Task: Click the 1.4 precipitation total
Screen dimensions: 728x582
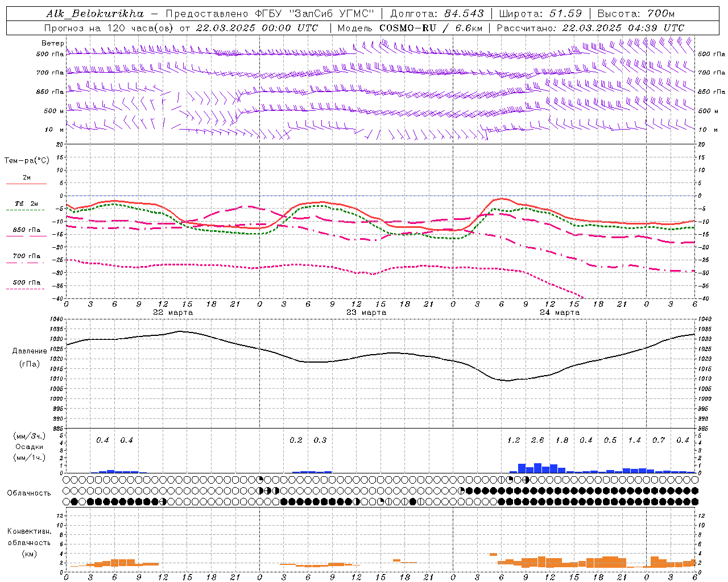Action: tap(634, 440)
